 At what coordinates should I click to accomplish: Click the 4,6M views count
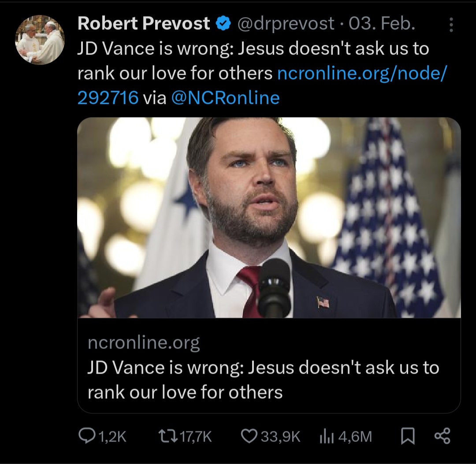(355, 437)
